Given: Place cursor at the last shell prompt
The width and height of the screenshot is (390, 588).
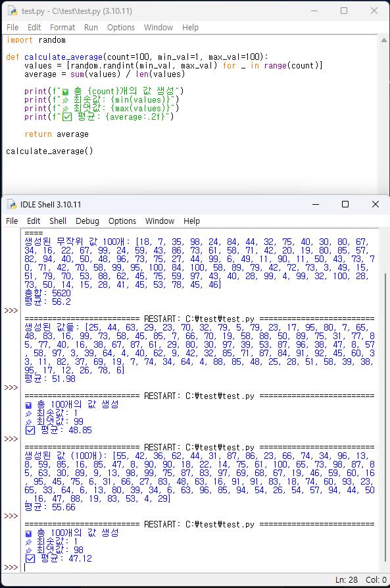Looking at the screenshot, I should [x=25, y=568].
